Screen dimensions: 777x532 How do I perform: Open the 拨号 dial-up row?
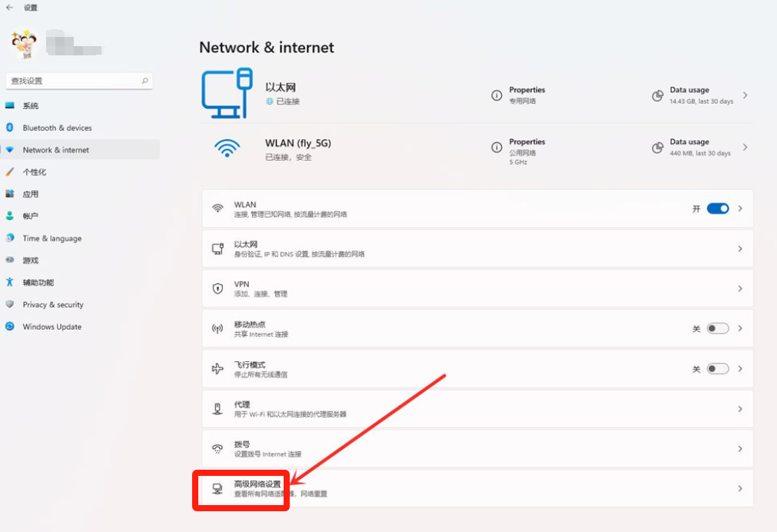point(478,449)
